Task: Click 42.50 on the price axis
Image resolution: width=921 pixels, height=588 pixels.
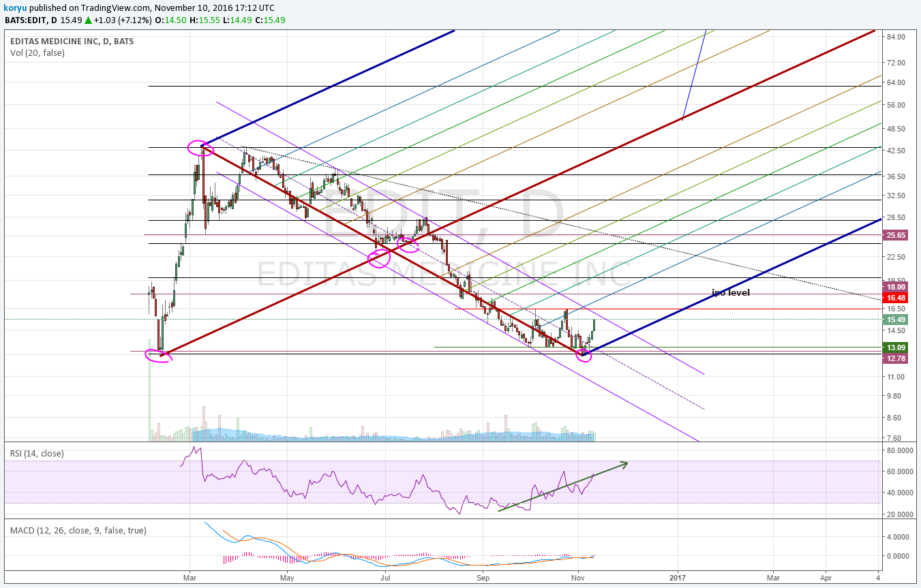Action: [897, 151]
